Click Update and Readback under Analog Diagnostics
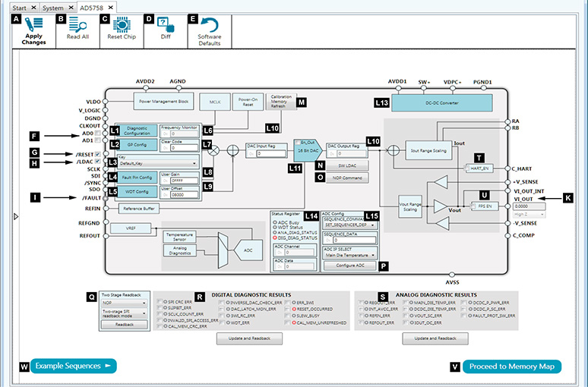Image resolution: width=588 pixels, height=387 pixels. click(x=435, y=338)
